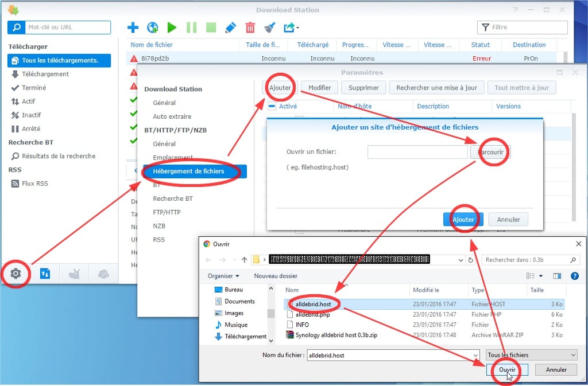588x386 pixels.
Task: Resume downloads with the green play icon
Action: [x=172, y=28]
